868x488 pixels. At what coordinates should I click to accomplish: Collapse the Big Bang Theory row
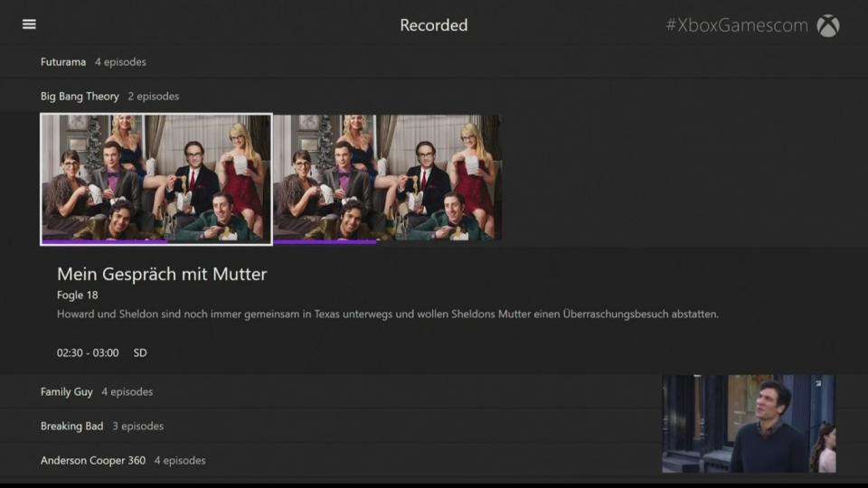434,97
